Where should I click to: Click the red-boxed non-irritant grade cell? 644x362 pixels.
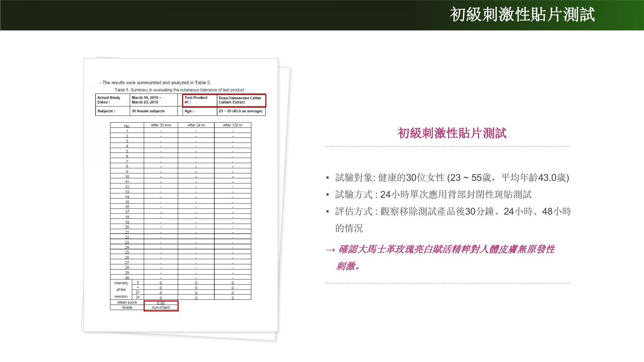(161, 307)
